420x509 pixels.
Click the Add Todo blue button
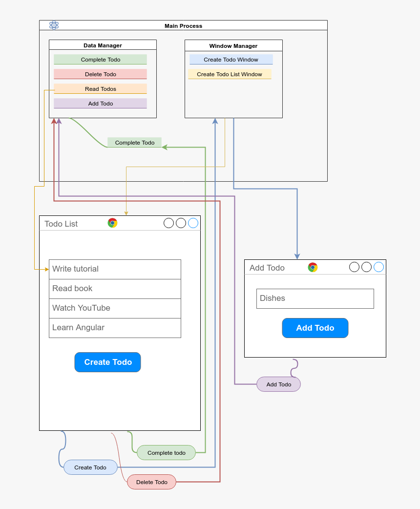click(x=315, y=328)
